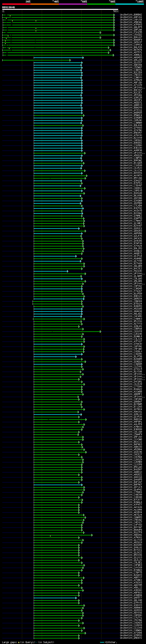Select hit label UniRef100_C5XGD2
This screenshot has height=644, width=146.
(131, 35)
